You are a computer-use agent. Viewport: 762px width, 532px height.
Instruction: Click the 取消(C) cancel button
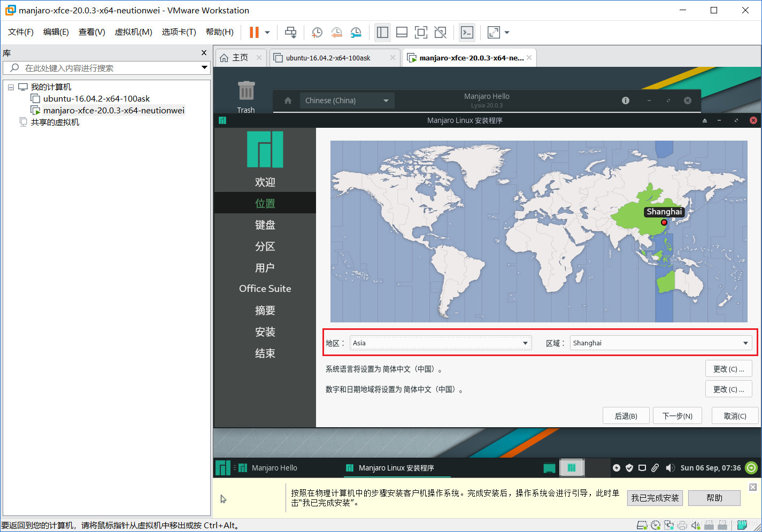[735, 416]
